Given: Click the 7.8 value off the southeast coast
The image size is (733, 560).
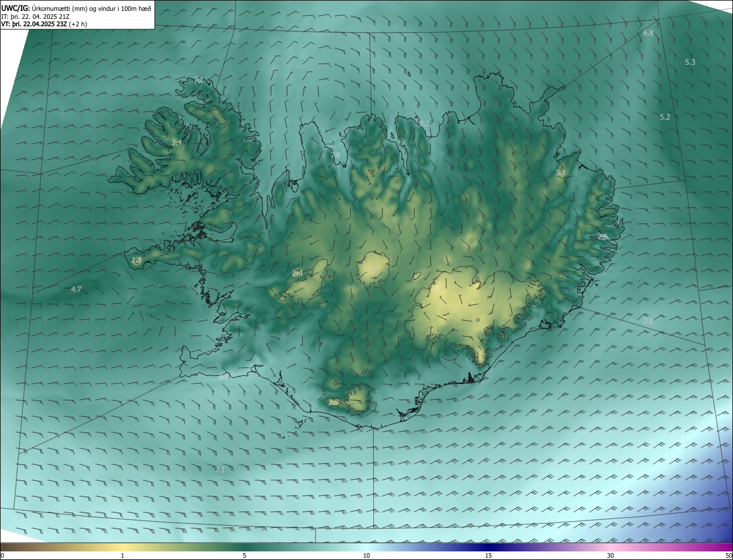Looking at the screenshot, I should tap(648, 322).
